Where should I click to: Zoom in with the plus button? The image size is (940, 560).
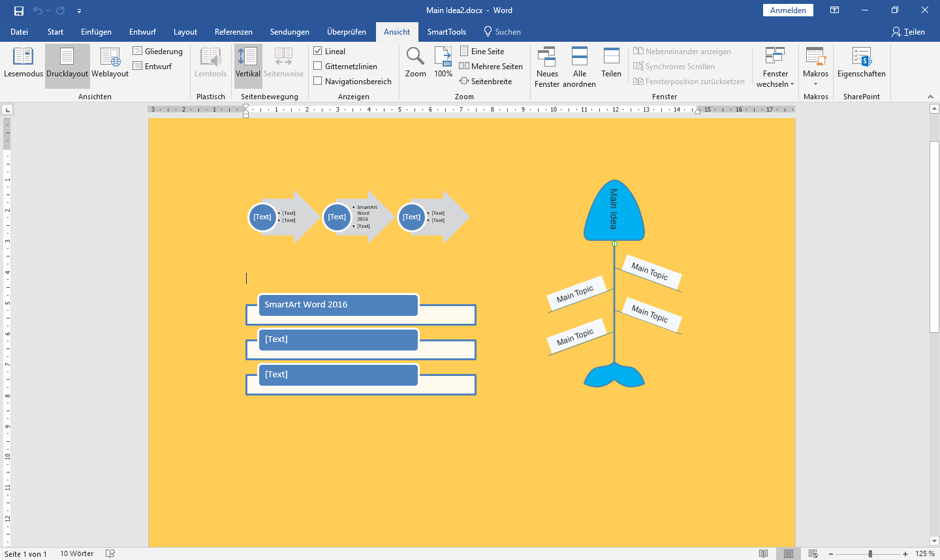pos(905,554)
